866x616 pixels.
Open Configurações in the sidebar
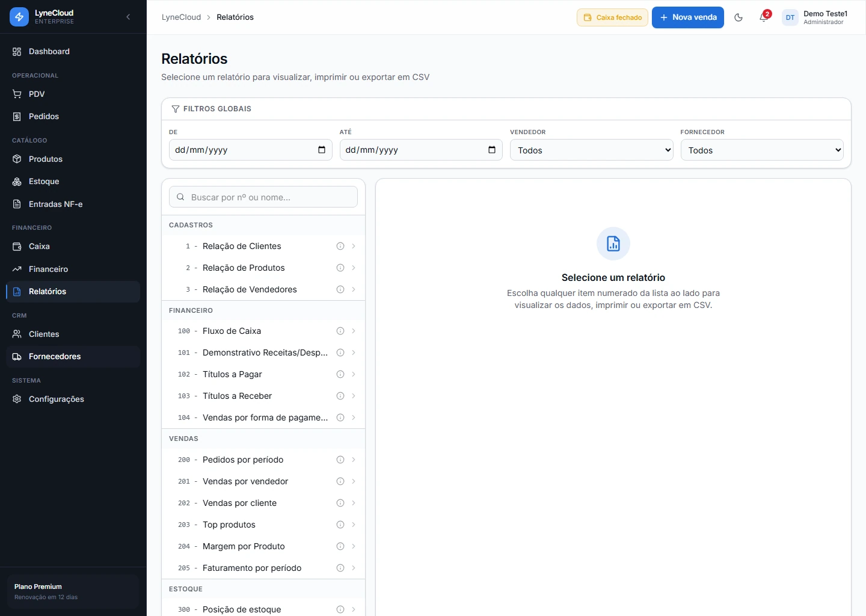pyautogui.click(x=73, y=399)
